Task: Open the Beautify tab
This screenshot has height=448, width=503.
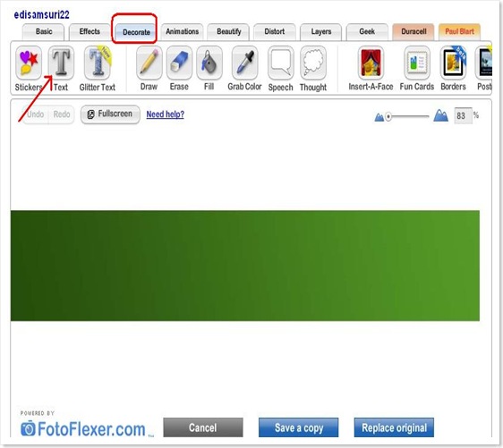Action: tap(228, 31)
